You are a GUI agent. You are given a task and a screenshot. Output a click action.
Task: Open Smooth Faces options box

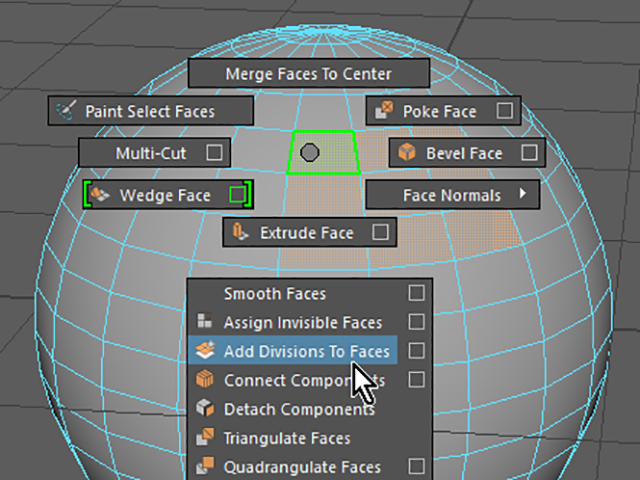coord(416,293)
